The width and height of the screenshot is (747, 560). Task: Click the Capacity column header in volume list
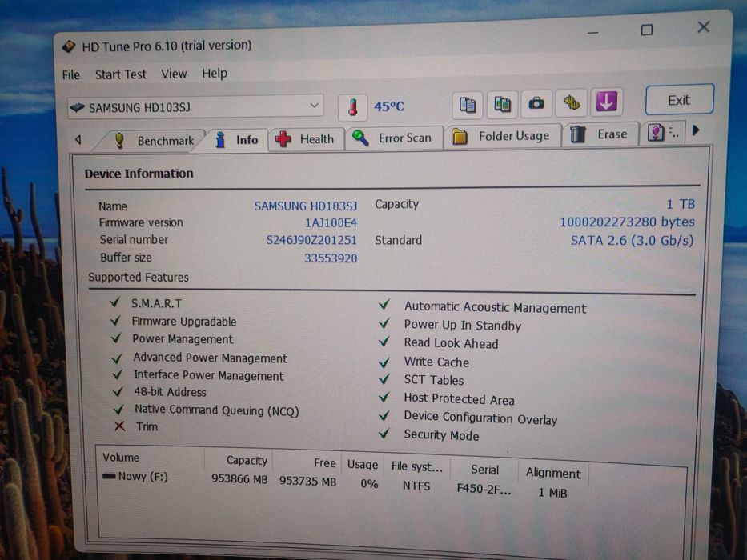click(x=247, y=461)
